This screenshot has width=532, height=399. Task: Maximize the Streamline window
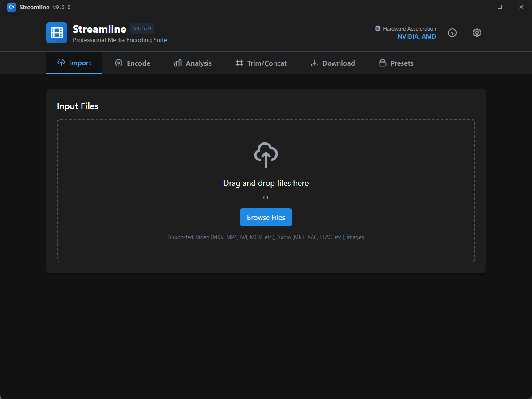pyautogui.click(x=500, y=7)
